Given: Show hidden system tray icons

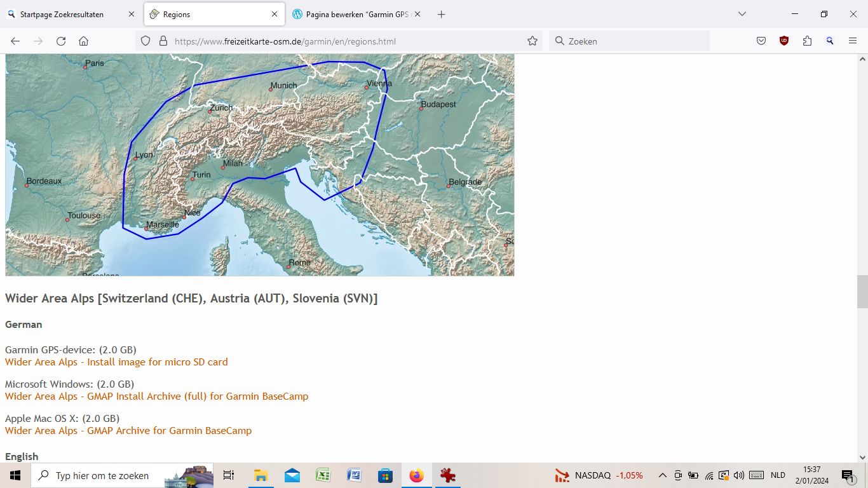Looking at the screenshot, I should pyautogui.click(x=662, y=475).
